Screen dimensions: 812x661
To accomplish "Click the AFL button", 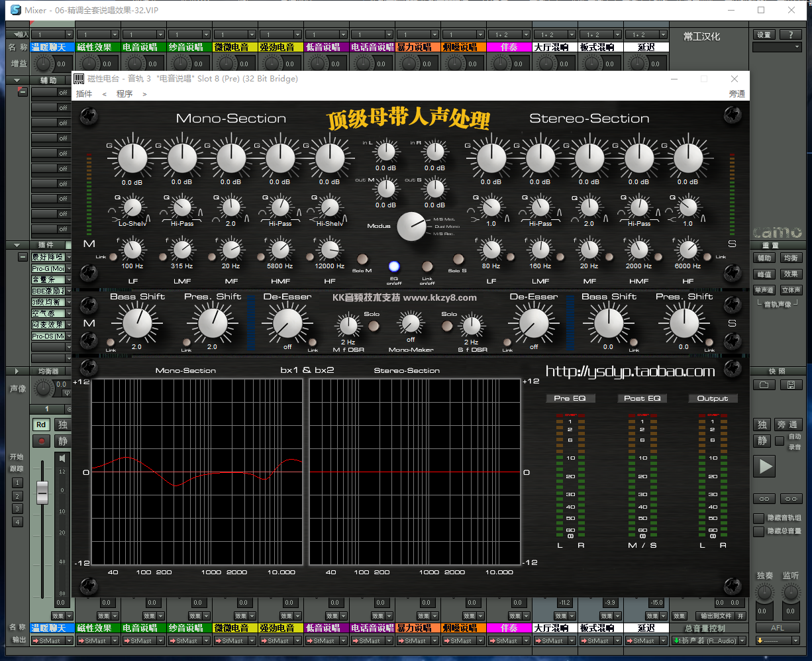I will pos(778,628).
